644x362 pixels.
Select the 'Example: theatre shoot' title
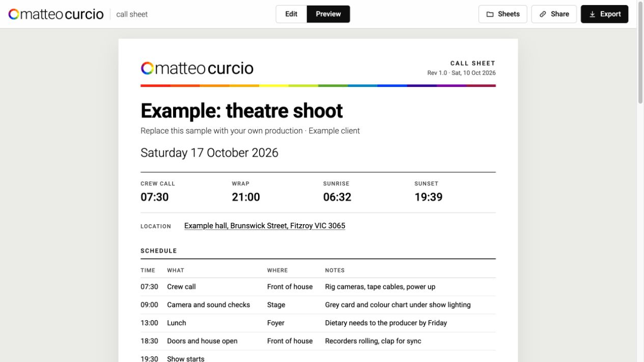[241, 110]
